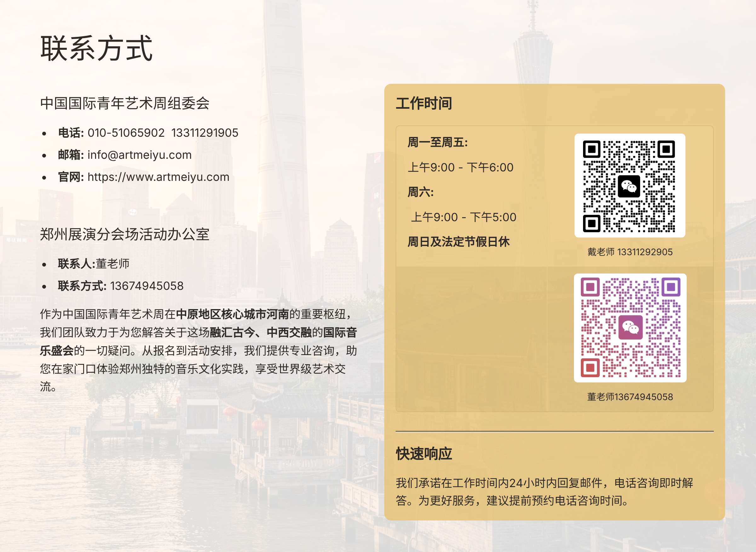Click the 联系方式 page heading
This screenshot has height=552, width=756.
tap(96, 49)
